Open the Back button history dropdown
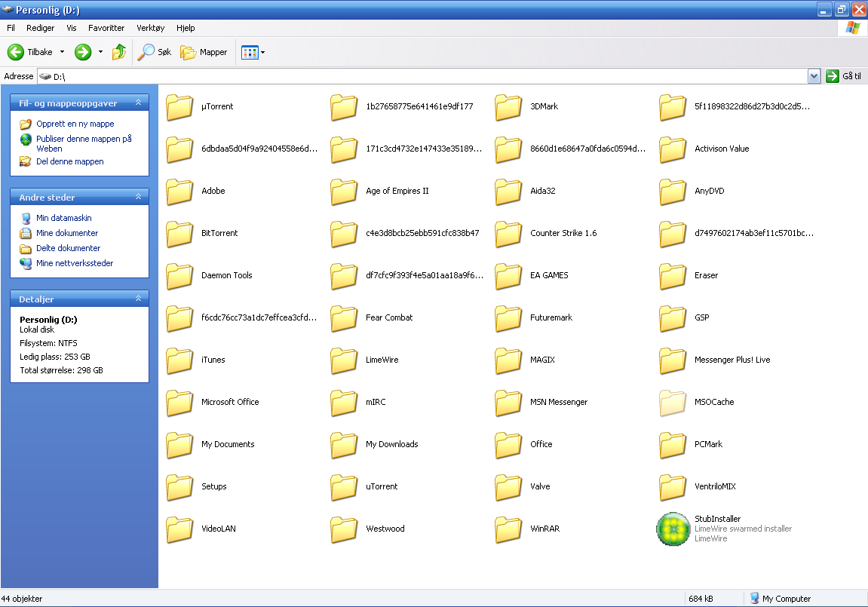868x607 pixels. (x=62, y=52)
